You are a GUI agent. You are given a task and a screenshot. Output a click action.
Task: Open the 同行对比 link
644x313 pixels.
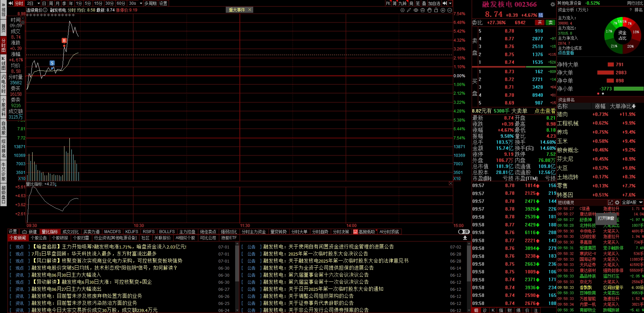[x=635, y=3]
